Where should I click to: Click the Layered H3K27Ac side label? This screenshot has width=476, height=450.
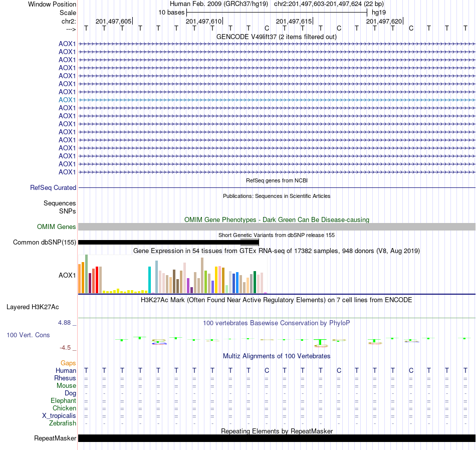(33, 307)
